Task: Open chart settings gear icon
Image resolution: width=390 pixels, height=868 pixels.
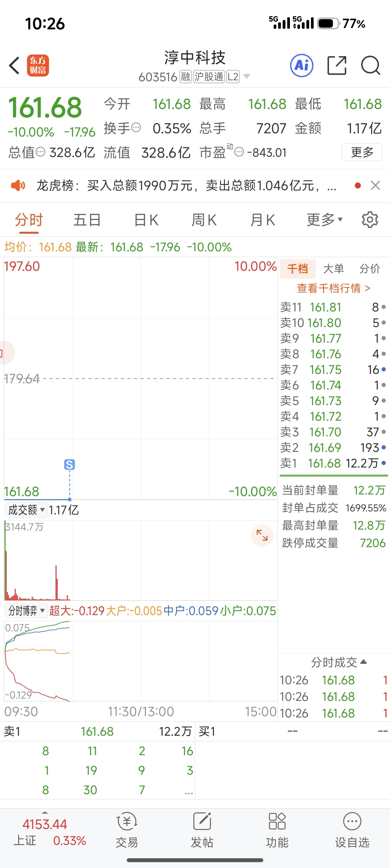Action: click(370, 220)
